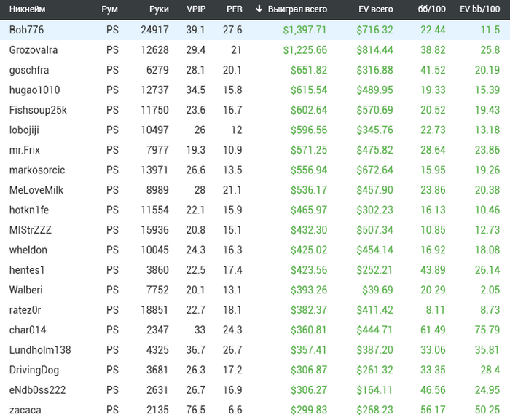Select player ratez0r
Viewport: 510px width, 420px height.
tap(25, 310)
